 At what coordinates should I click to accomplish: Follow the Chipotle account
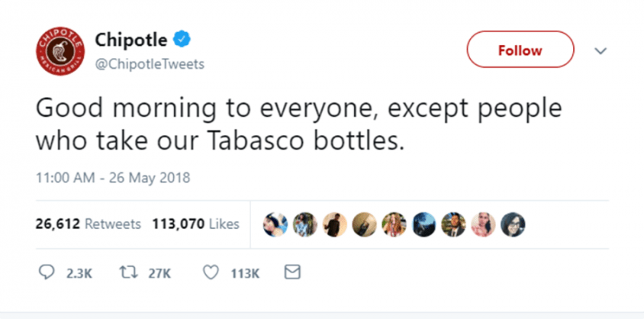[x=520, y=51]
